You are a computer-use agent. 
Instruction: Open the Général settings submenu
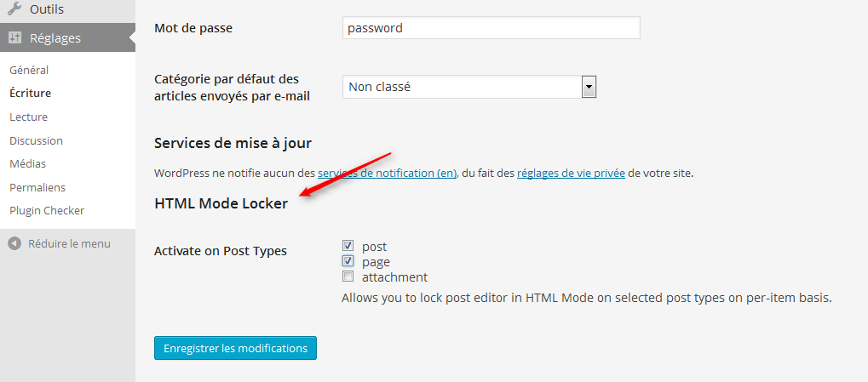coord(29,71)
